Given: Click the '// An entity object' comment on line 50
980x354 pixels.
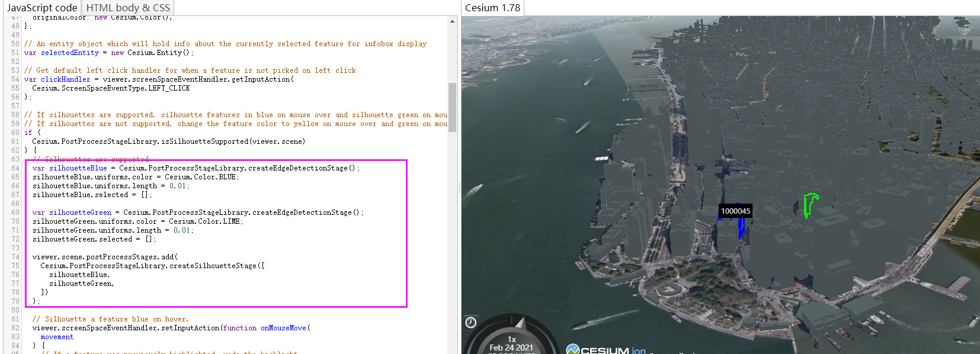Looking at the screenshot, I should 225,44.
